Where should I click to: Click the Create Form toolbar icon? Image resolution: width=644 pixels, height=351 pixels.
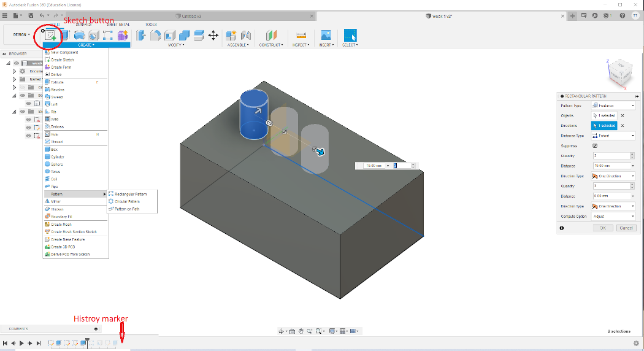coord(123,36)
